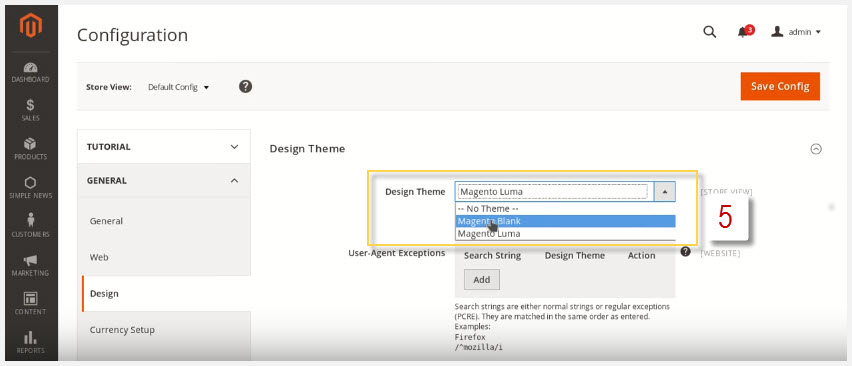Choose the No Theme option
The width and height of the screenshot is (852, 366).
tap(565, 209)
